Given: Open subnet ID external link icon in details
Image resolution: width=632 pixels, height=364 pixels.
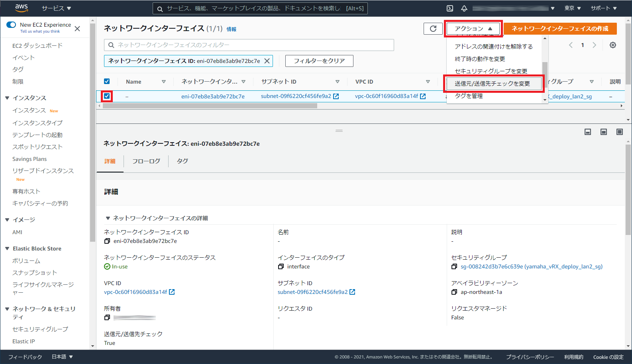Looking at the screenshot, I should pyautogui.click(x=352, y=292).
